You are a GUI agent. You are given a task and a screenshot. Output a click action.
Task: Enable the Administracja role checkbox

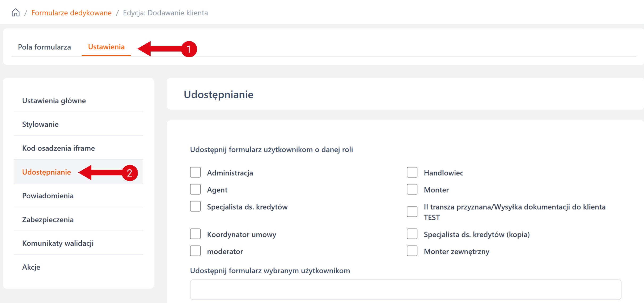[x=195, y=172]
